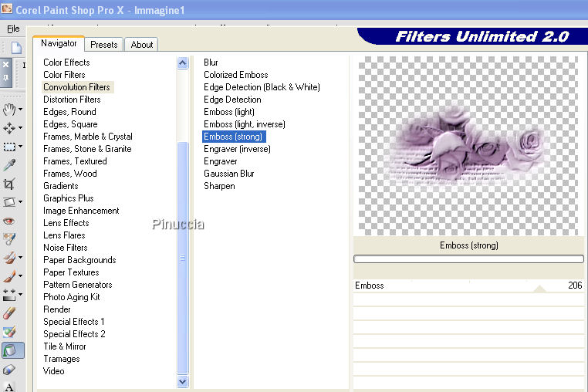Click the Emboss value 206
Viewport: 588px width, 392px height.
point(575,286)
